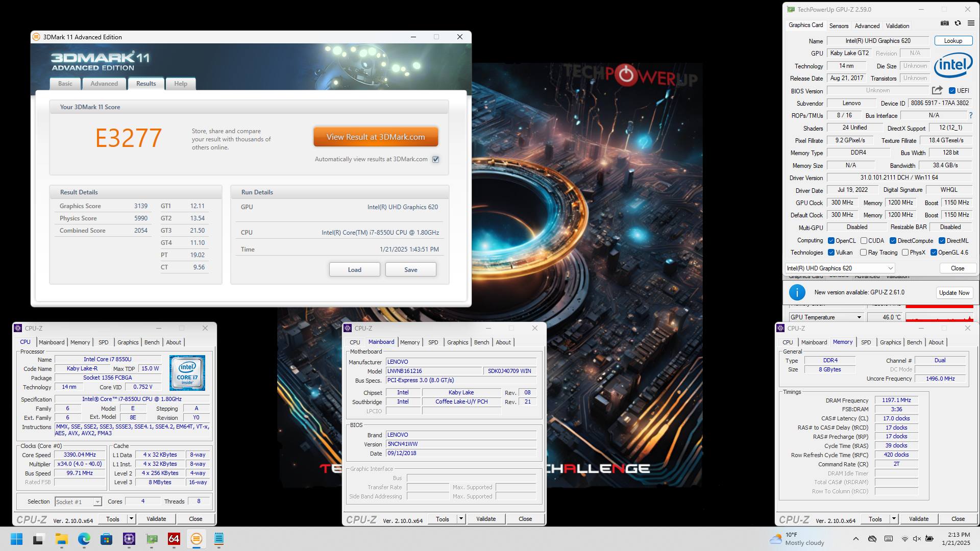This screenshot has height=551, width=980.
Task: Click View Result at 3DMark.com button
Action: pos(376,137)
